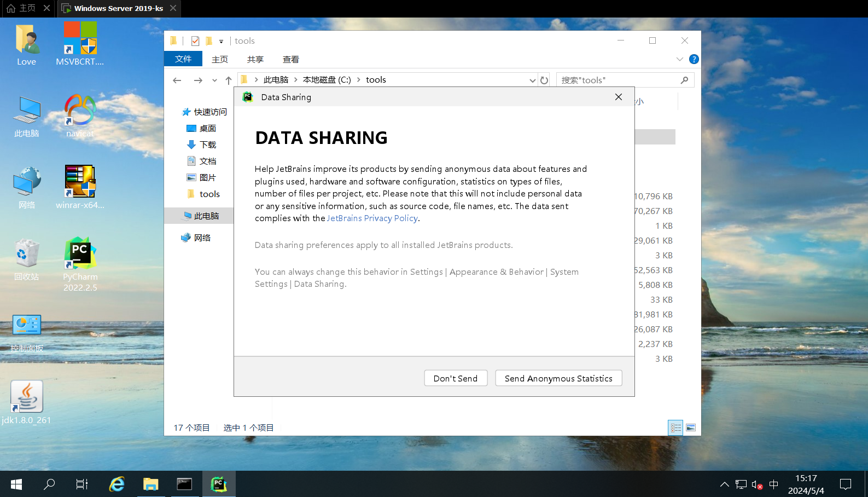Screen dimensions: 868x497
Task: Close the Data Sharing dialog
Action: (619, 97)
